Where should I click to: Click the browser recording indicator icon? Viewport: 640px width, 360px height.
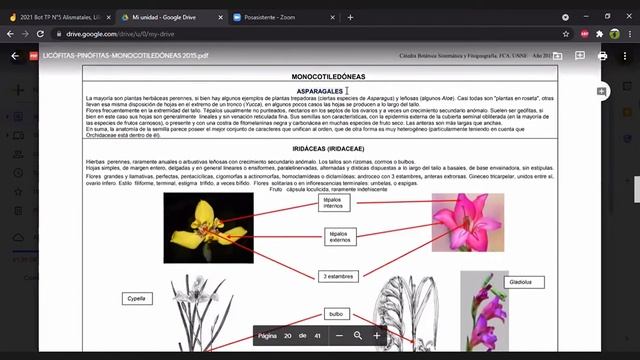pyautogui.click(x=565, y=17)
